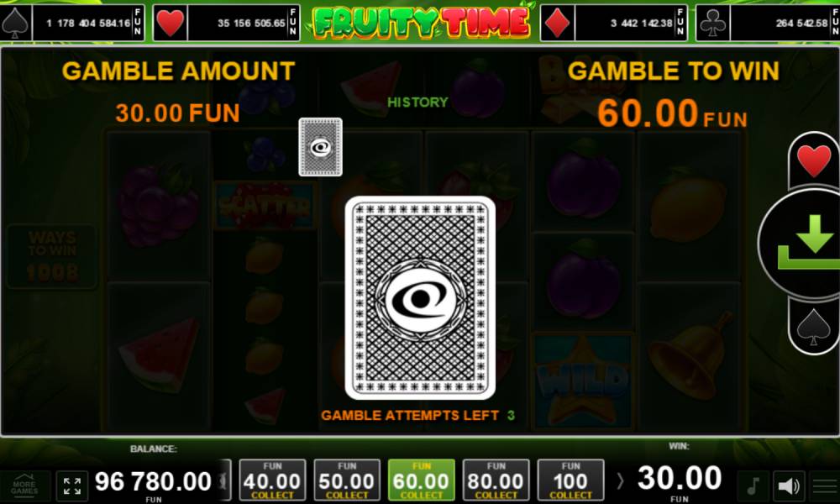
Task: Collect 100 FUN button
Action: 570,480
